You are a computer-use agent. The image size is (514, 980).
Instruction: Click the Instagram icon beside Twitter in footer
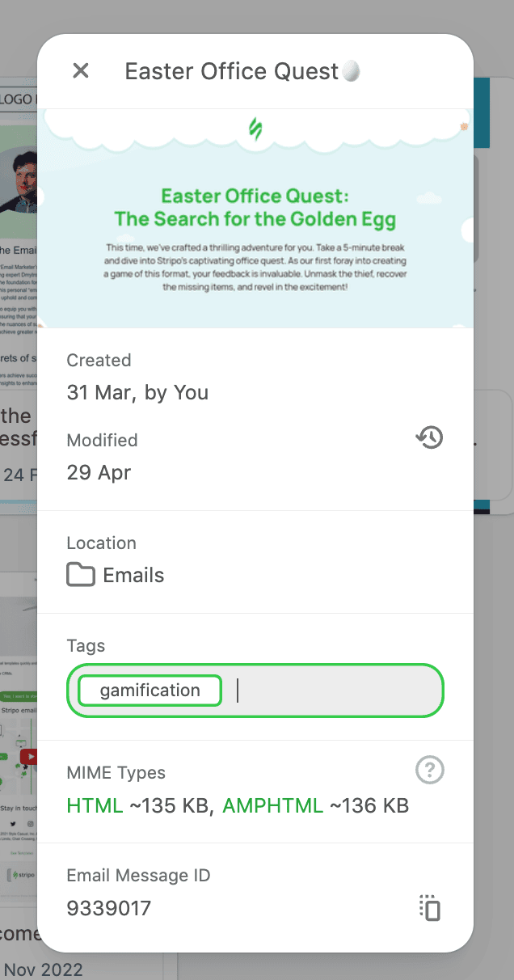(x=31, y=824)
